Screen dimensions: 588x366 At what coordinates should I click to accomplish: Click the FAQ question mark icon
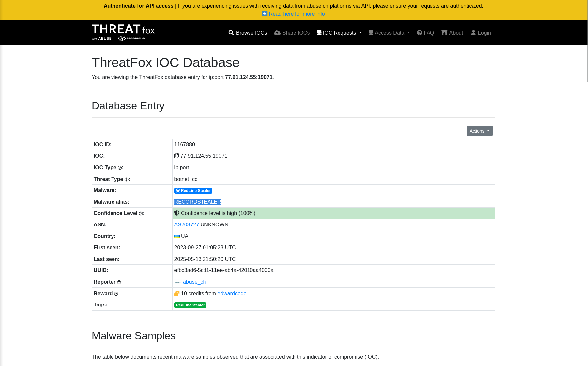click(x=420, y=33)
